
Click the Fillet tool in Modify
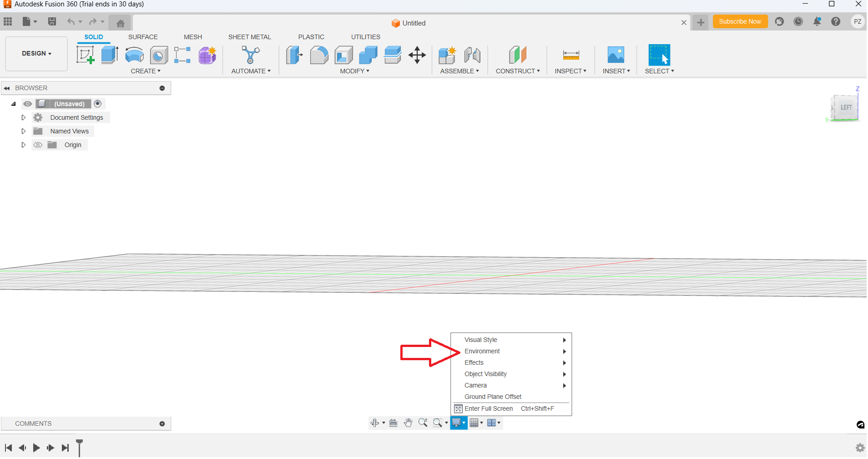pos(319,55)
